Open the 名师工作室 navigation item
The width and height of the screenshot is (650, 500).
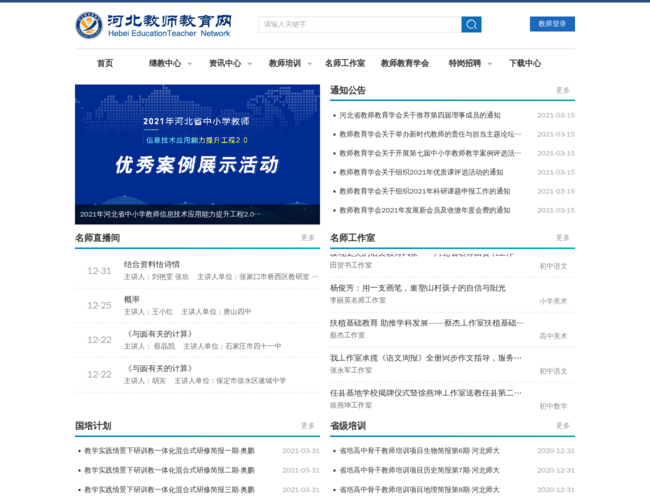coord(345,63)
